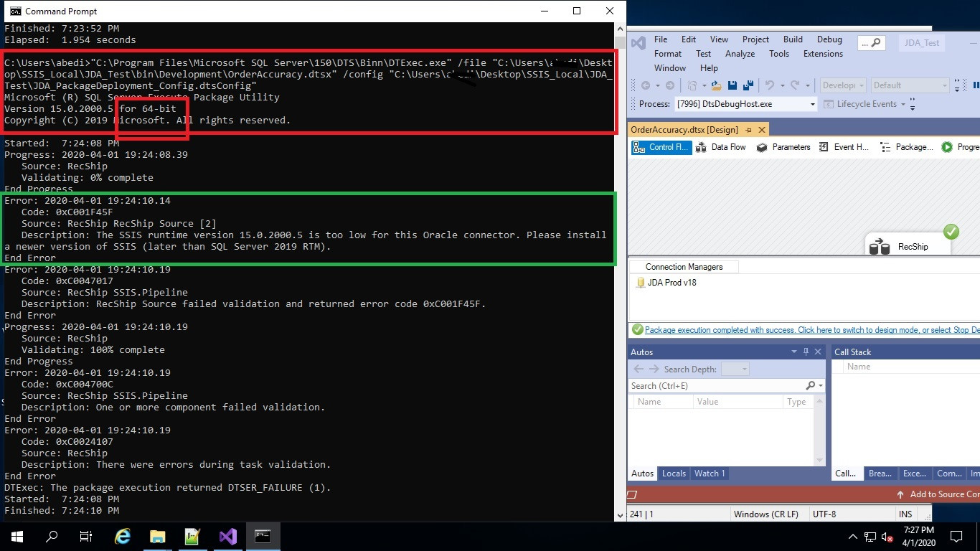The image size is (980, 551).
Task: Click Add to Source Control in status bar
Action: (x=938, y=494)
